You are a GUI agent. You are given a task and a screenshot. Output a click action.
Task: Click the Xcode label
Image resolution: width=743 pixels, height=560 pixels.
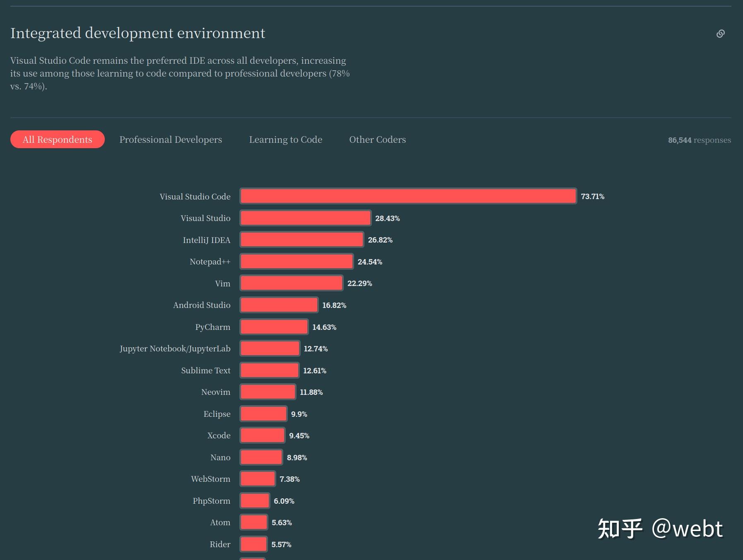(x=219, y=435)
